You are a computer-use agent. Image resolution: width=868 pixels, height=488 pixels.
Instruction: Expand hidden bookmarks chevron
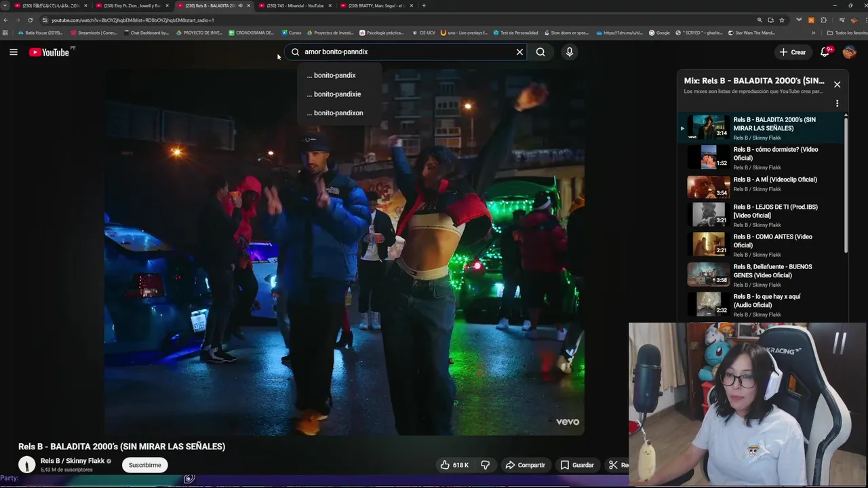click(813, 33)
